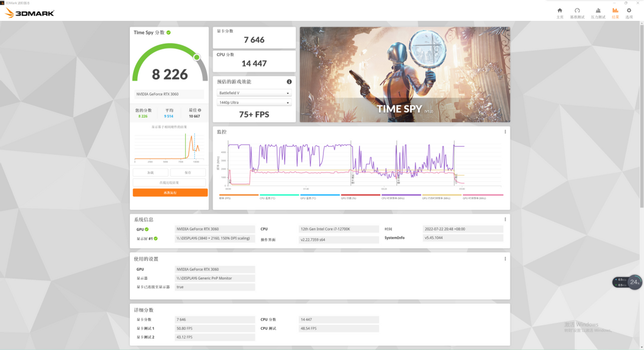Click the Load (加载) button
Screen dimensions: 644x350
[x=150, y=173]
